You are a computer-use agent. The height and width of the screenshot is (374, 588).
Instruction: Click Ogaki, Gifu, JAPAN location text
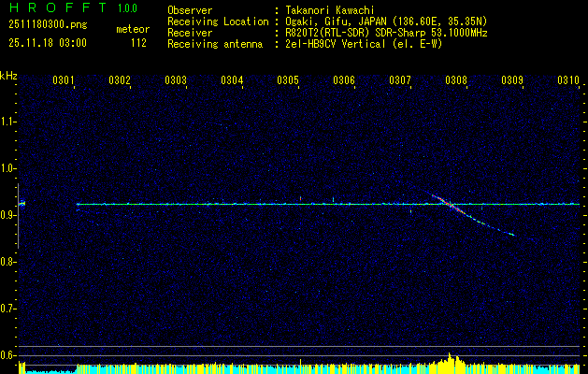[386, 22]
